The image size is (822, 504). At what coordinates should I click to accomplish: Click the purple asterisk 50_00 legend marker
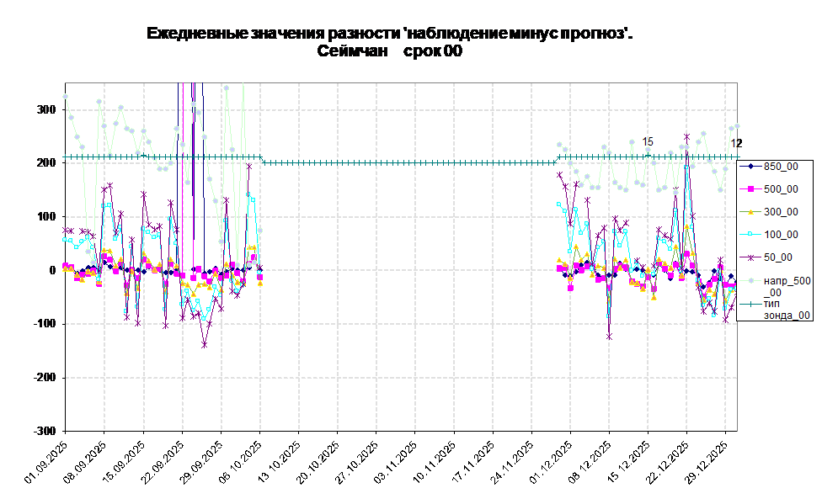click(750, 257)
